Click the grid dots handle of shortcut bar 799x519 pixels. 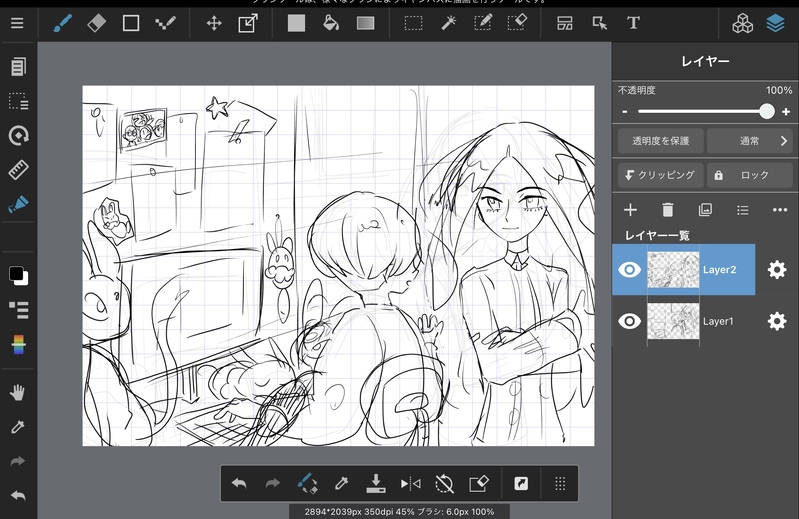560,483
